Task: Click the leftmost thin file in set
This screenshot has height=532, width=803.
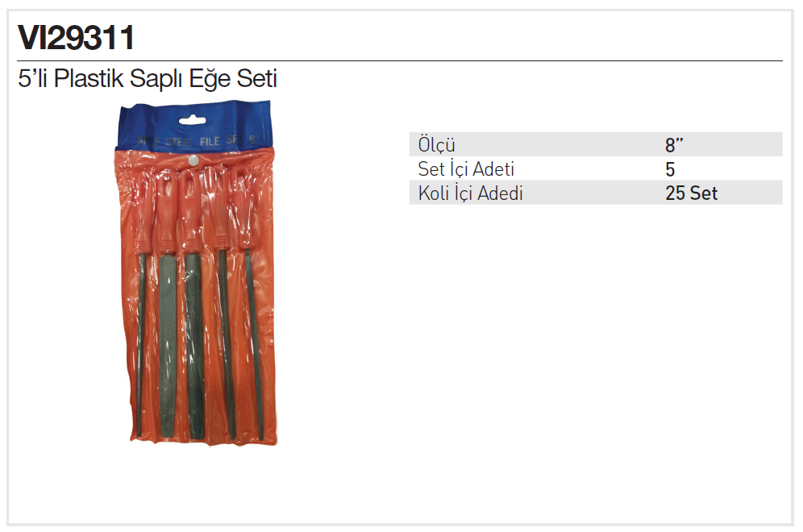Action: 142,344
